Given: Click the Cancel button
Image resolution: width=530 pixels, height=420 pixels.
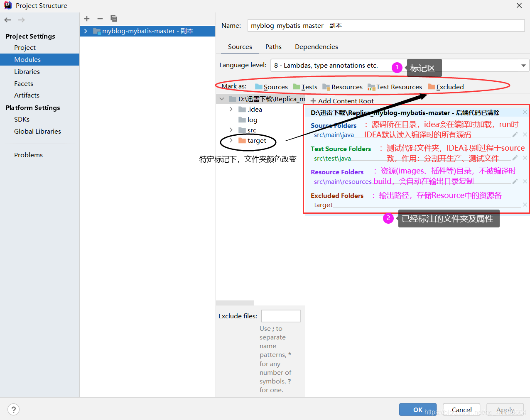Looking at the screenshot, I should coord(461,410).
